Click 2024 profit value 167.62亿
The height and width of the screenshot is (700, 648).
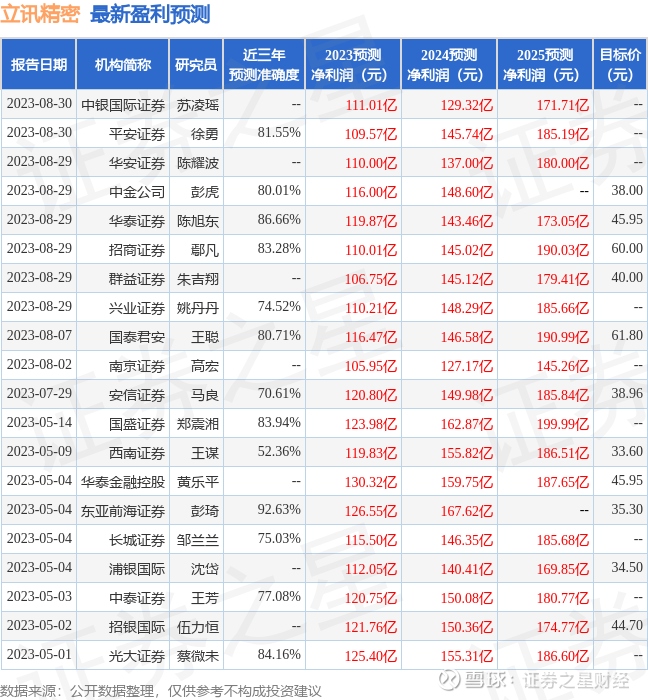tap(467, 512)
